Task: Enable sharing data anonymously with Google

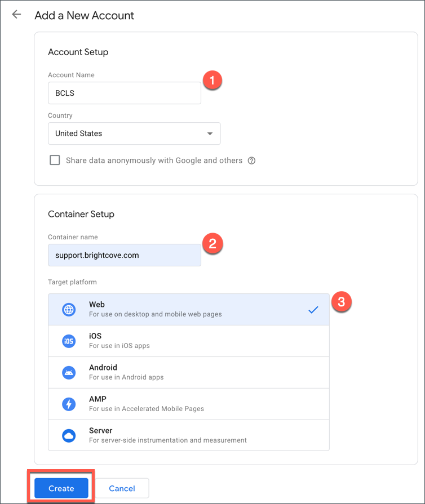Action: point(55,160)
